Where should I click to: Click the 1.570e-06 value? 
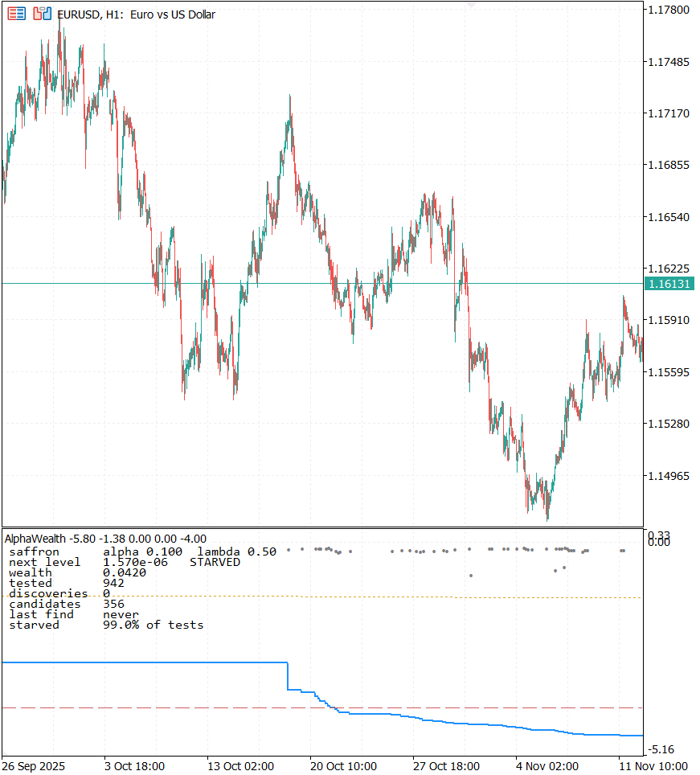(x=135, y=562)
